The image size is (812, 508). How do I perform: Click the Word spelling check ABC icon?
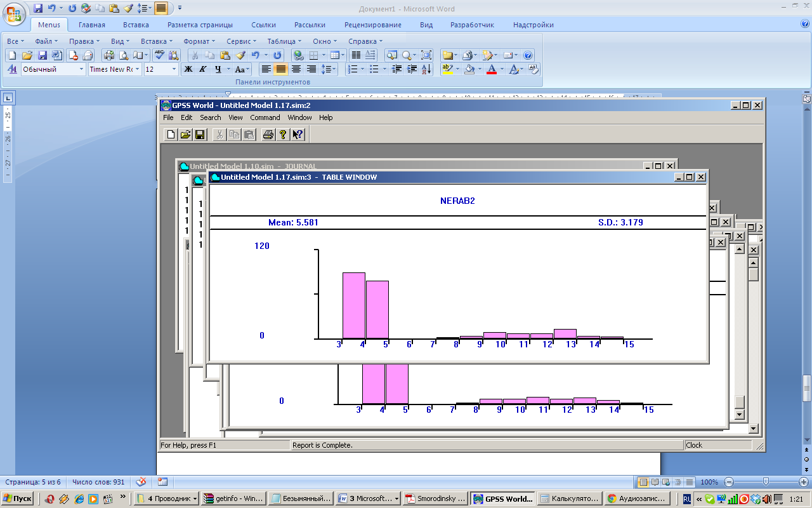tap(159, 55)
